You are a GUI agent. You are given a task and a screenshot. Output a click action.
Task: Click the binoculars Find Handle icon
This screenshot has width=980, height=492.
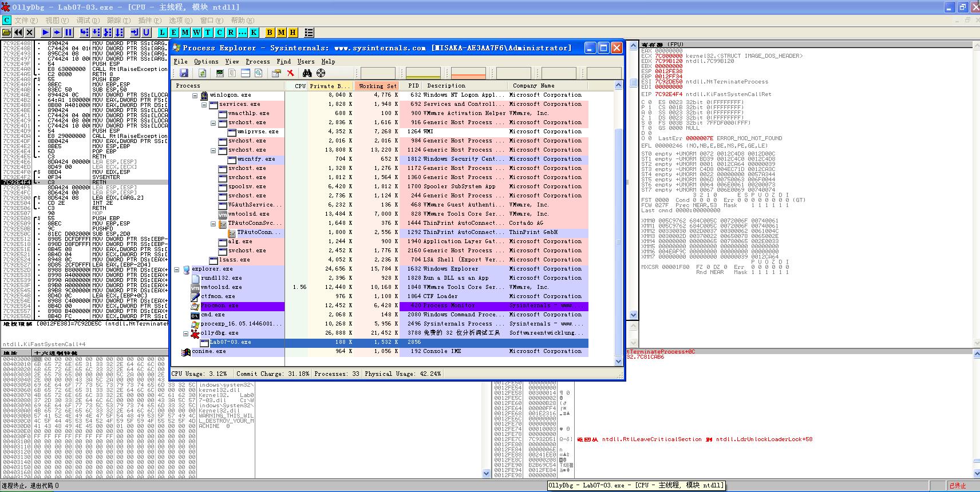pyautogui.click(x=307, y=73)
